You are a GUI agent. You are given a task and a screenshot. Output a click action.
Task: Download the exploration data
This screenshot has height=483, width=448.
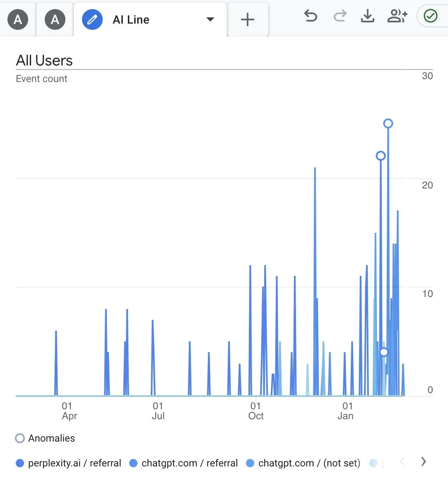click(368, 16)
